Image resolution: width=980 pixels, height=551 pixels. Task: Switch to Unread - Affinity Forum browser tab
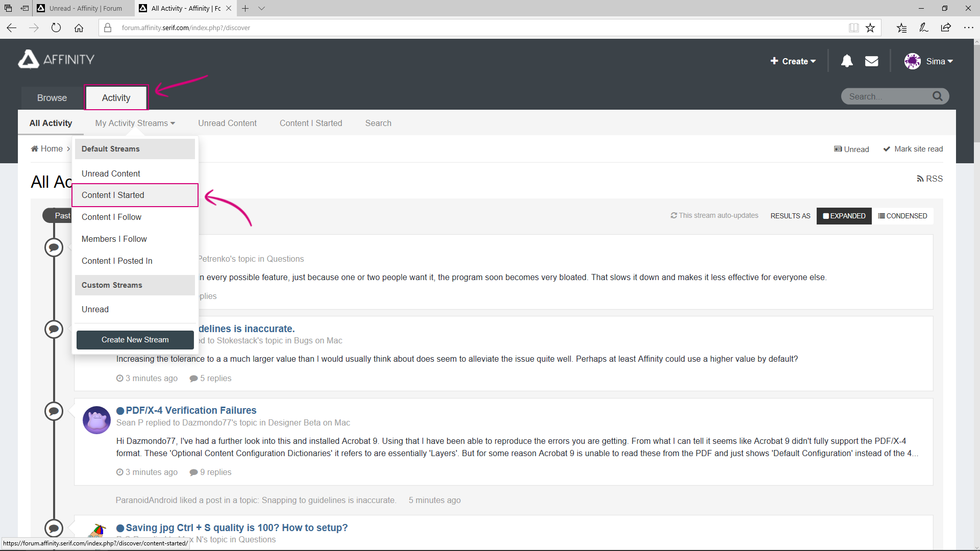84,8
